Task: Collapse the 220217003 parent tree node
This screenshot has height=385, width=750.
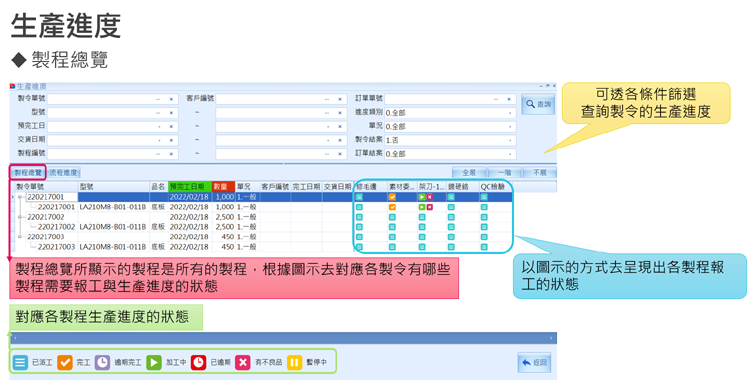Action: click(x=21, y=237)
